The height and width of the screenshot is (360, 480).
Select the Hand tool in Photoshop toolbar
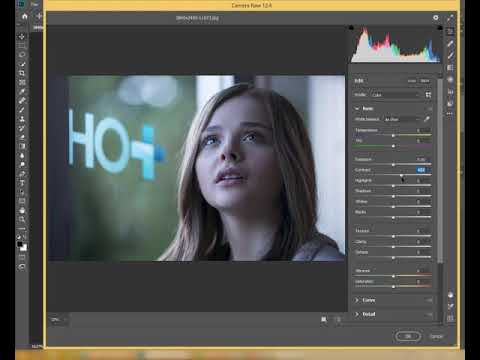tap(22, 210)
